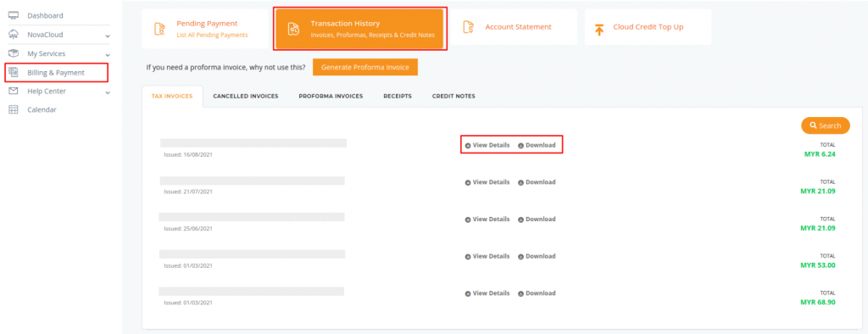Click the orange Search button

pyautogui.click(x=826, y=125)
